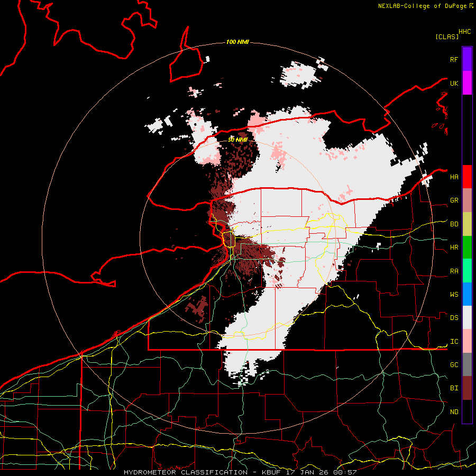
Task: Click the UK legend label
Action: (454, 83)
